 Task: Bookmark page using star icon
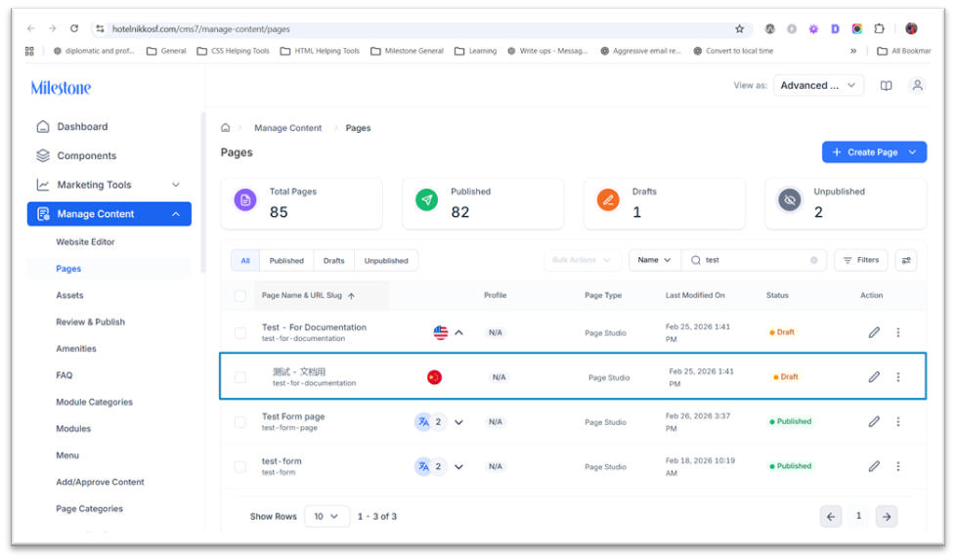tap(740, 28)
